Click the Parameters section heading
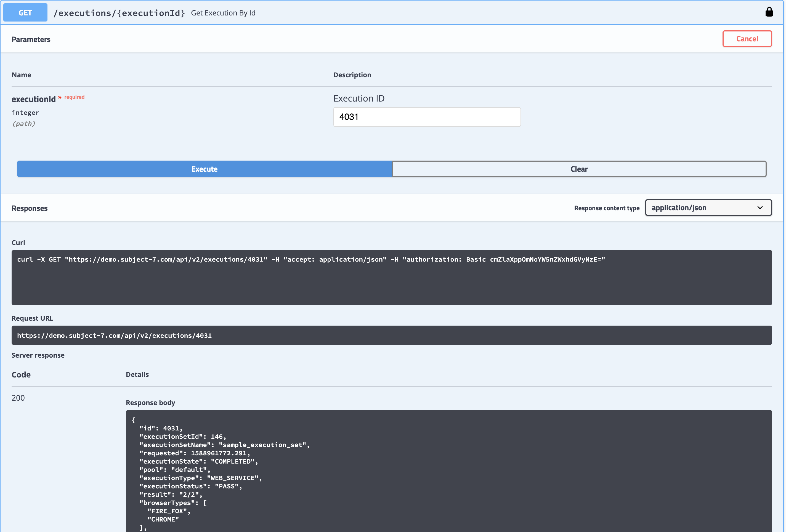This screenshot has width=786, height=532. click(31, 39)
